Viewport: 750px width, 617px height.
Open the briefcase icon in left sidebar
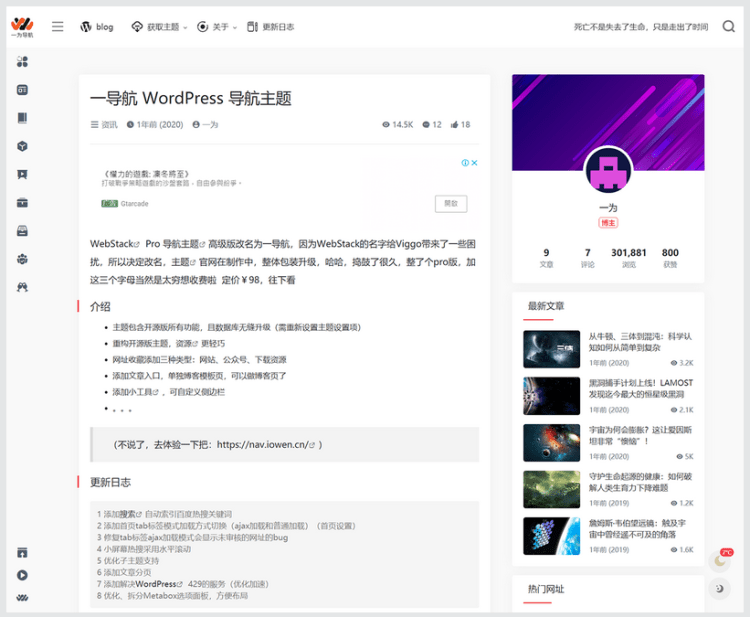click(22, 203)
